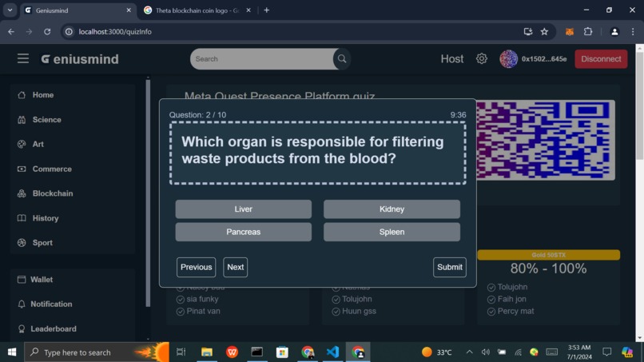Click the Geniusmind logo
The height and width of the screenshot is (362, 644).
coord(80,59)
